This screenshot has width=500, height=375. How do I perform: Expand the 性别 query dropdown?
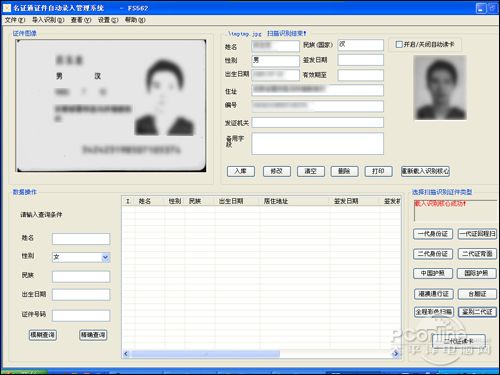[x=105, y=257]
